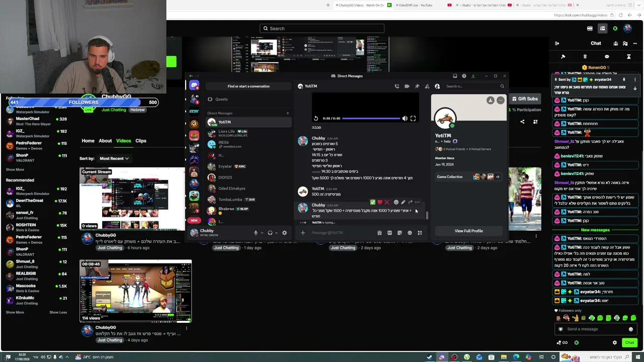This screenshot has width=644, height=362.
Task: Open Kick chat settings gear
Action: coord(614,343)
